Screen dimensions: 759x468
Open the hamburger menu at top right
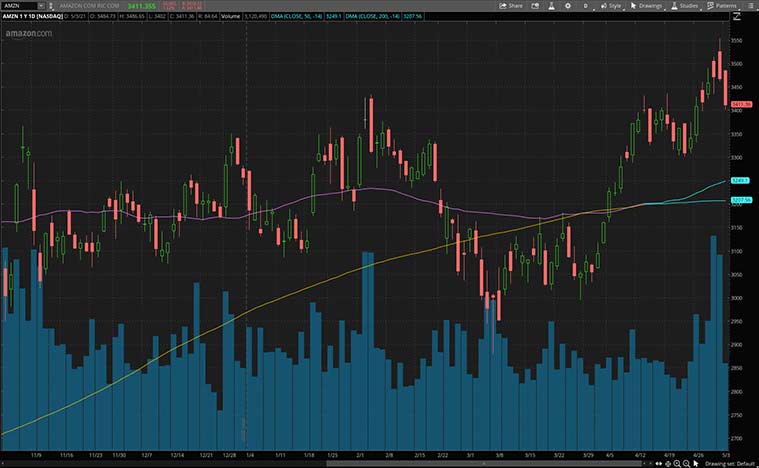750,5
